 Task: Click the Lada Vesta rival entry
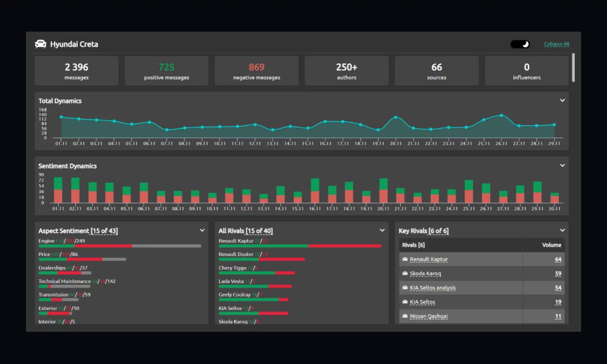pos(237,281)
